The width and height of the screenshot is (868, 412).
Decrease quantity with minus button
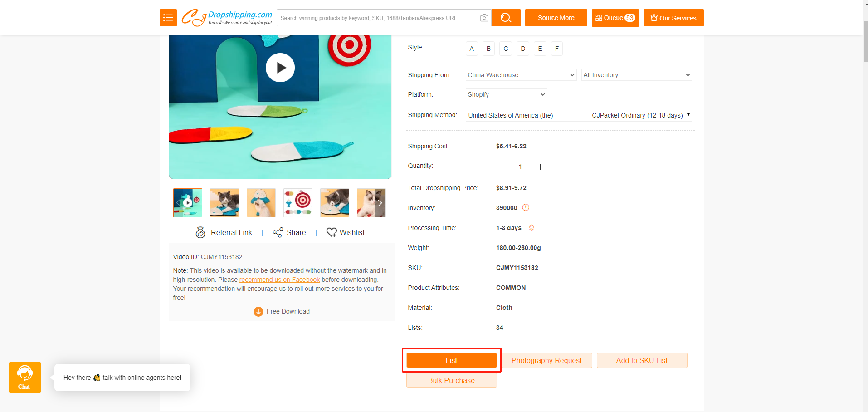pyautogui.click(x=500, y=167)
